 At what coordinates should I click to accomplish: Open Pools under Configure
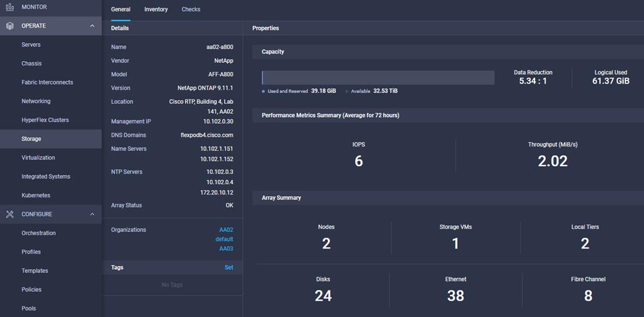pos(29,308)
